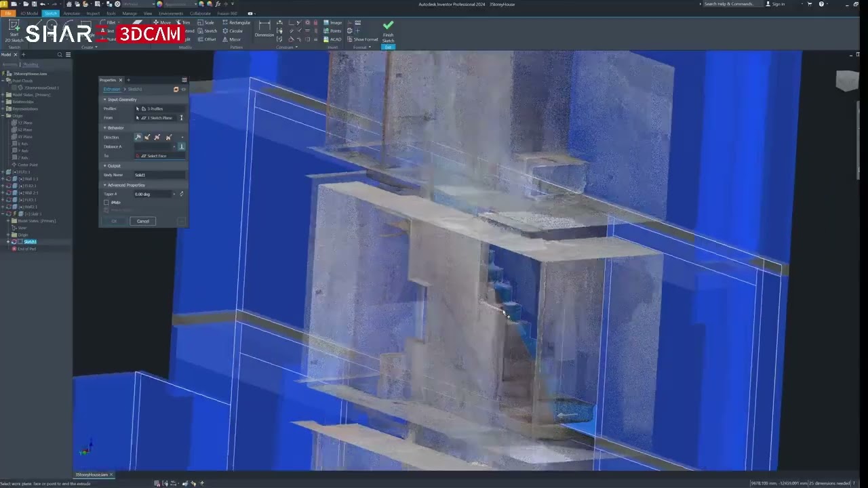Open the Manage ribbon tab

pyautogui.click(x=130, y=13)
